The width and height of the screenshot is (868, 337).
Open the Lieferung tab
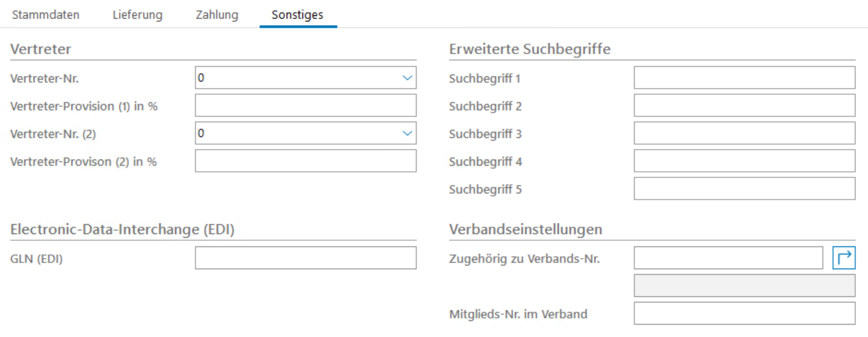click(x=137, y=15)
